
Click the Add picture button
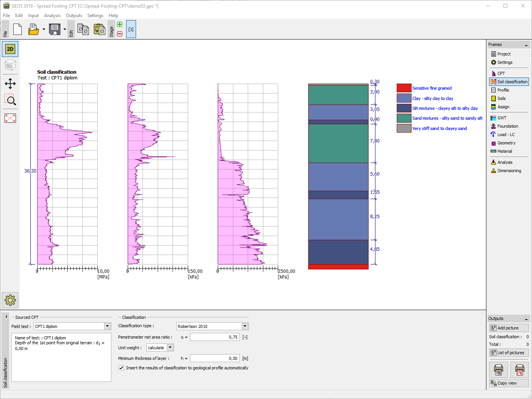[x=508, y=328]
